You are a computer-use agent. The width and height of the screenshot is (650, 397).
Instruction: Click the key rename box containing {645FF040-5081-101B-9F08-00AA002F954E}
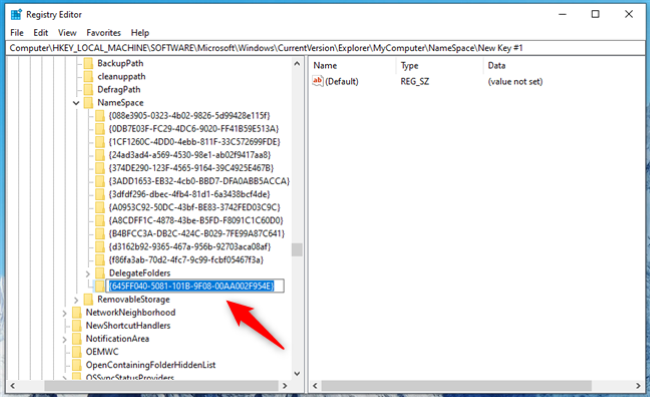195,286
